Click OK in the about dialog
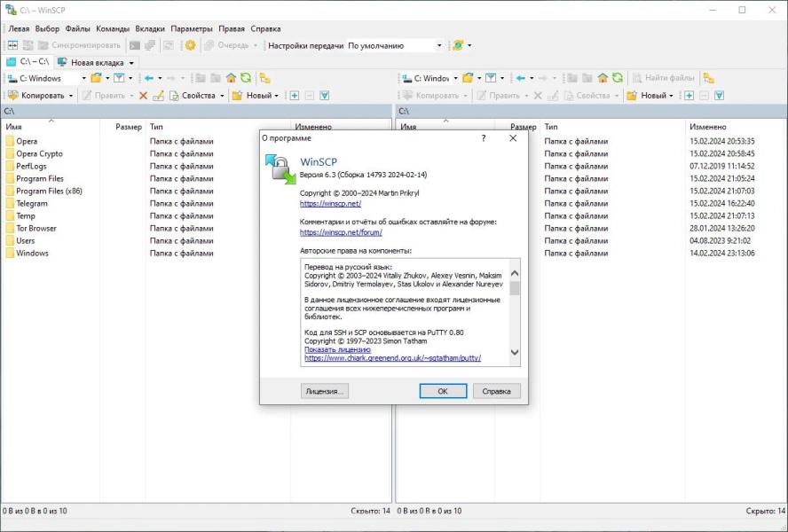 pos(443,391)
